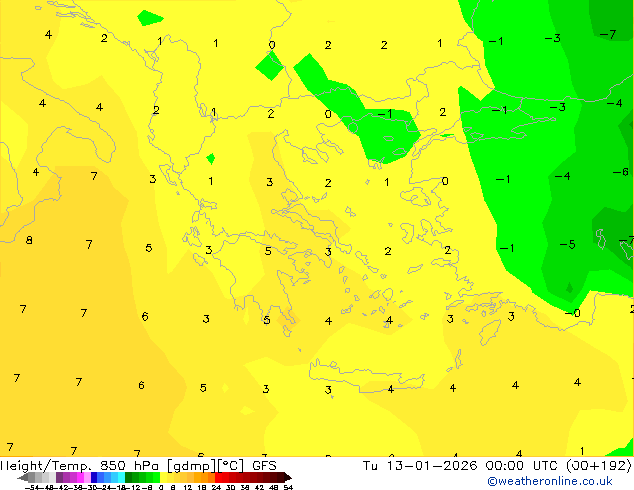The width and height of the screenshot is (634, 490).
Task: Click the date 'Tu 13-01-2026' text
Action: coord(420,466)
